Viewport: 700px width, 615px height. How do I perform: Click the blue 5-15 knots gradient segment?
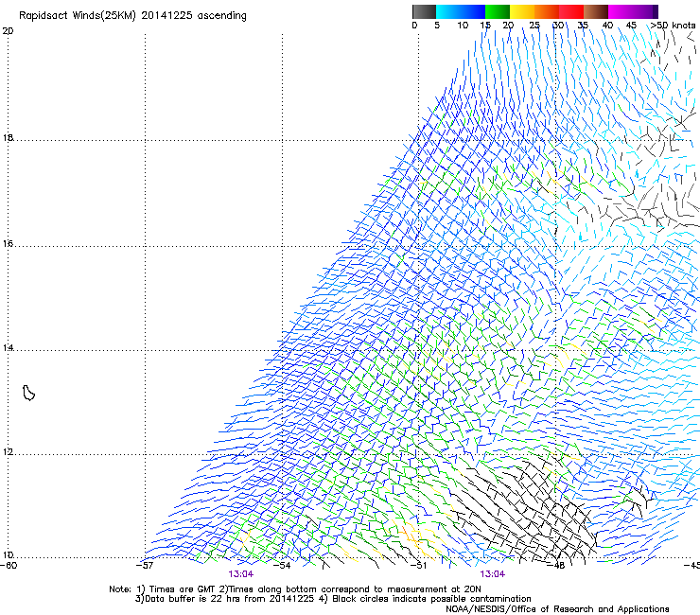[461, 11]
